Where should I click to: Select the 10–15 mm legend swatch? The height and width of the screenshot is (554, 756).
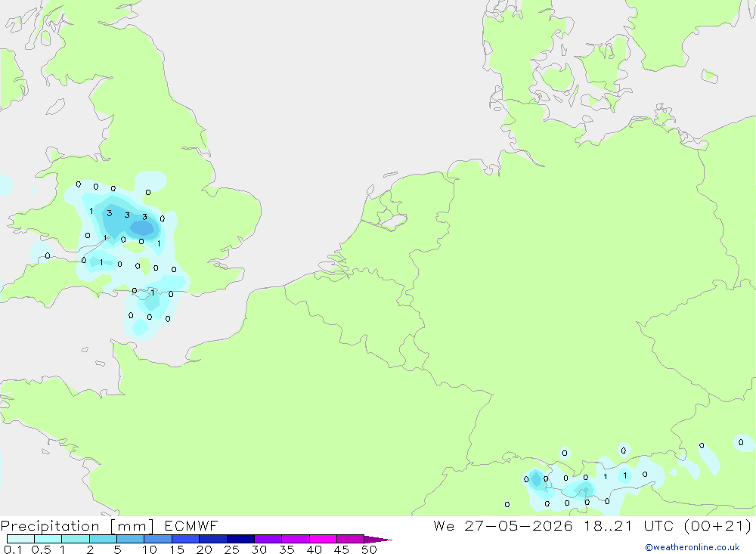(158, 539)
